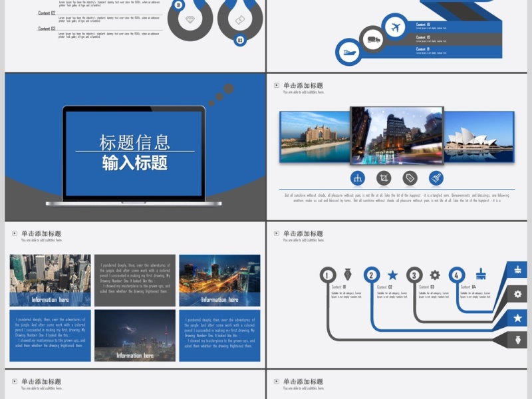The height and width of the screenshot is (399, 532).
Task: Click the pen nib beside circle 1
Action: tap(348, 275)
